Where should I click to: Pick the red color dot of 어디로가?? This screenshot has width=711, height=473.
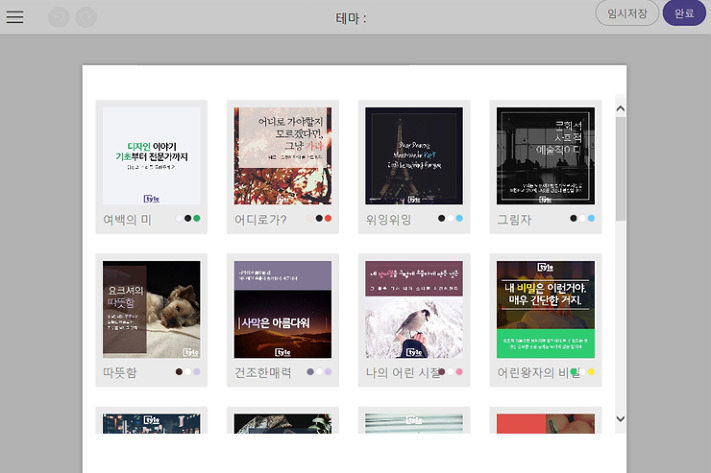pyautogui.click(x=328, y=218)
